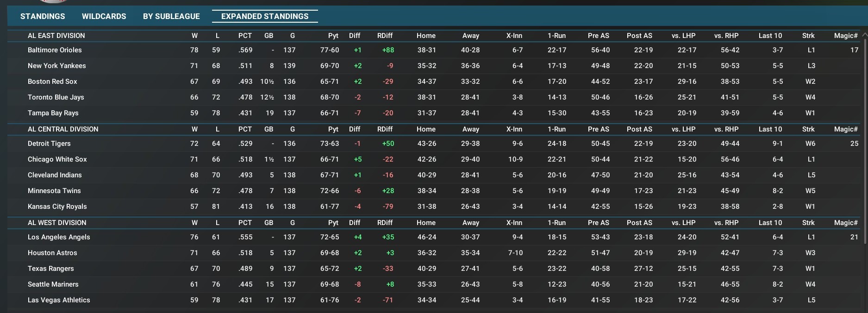Sort AL East by Pyt column header
This screenshot has height=313, width=868.
click(333, 36)
